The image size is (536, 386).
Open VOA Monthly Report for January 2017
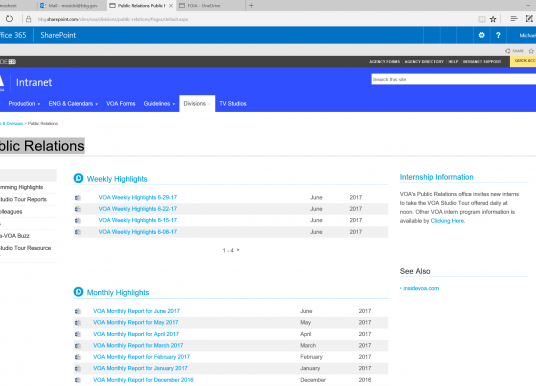(140, 368)
